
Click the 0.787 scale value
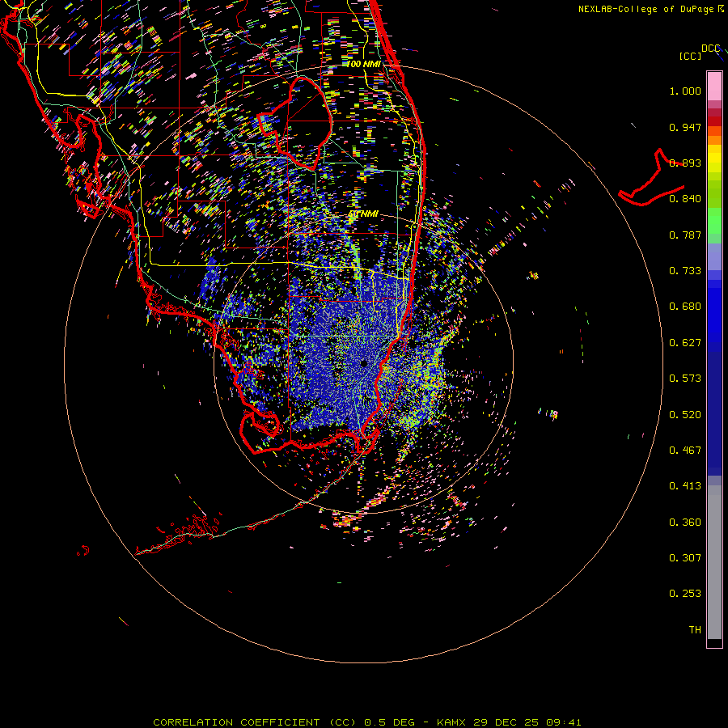coord(685,235)
